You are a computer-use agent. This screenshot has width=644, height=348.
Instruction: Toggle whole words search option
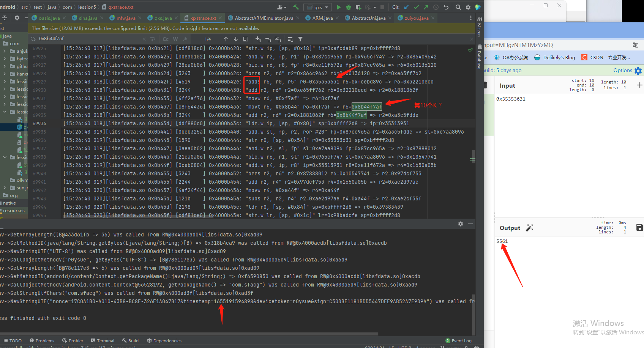click(x=175, y=39)
